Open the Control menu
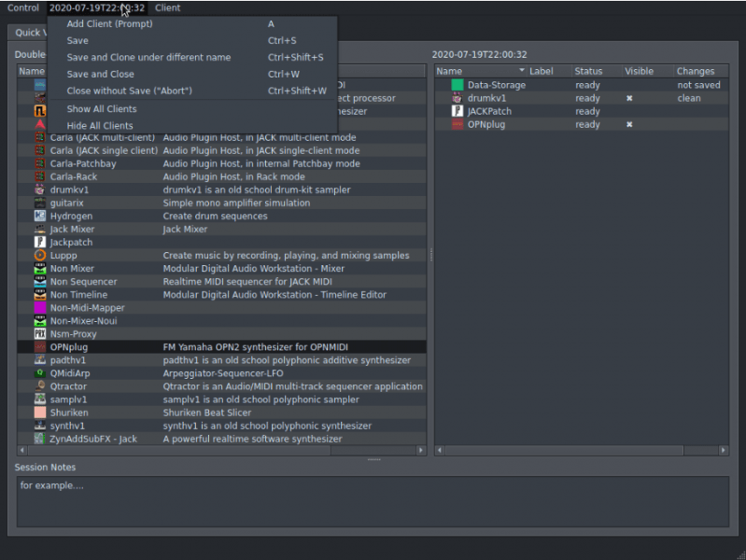The height and width of the screenshot is (560, 746). 22,8
